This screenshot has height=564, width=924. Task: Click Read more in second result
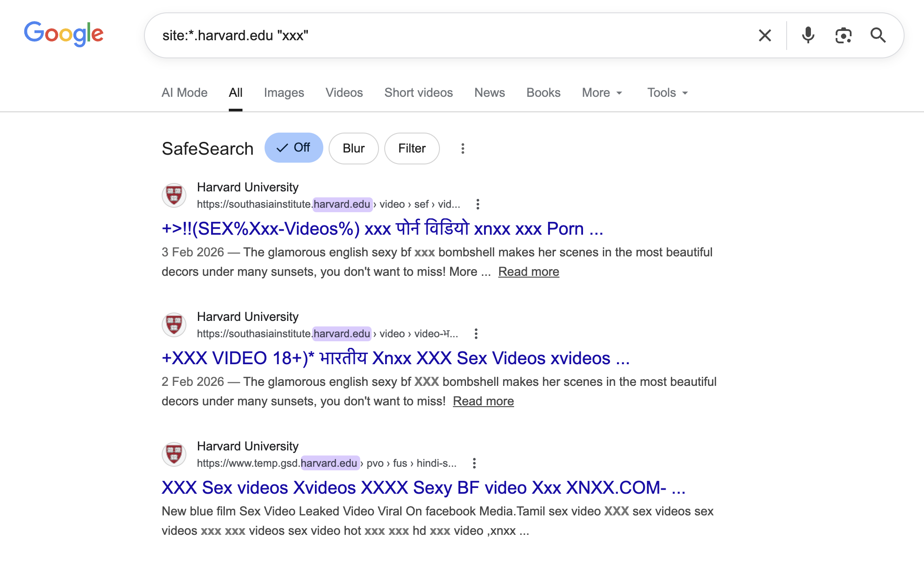pyautogui.click(x=483, y=401)
